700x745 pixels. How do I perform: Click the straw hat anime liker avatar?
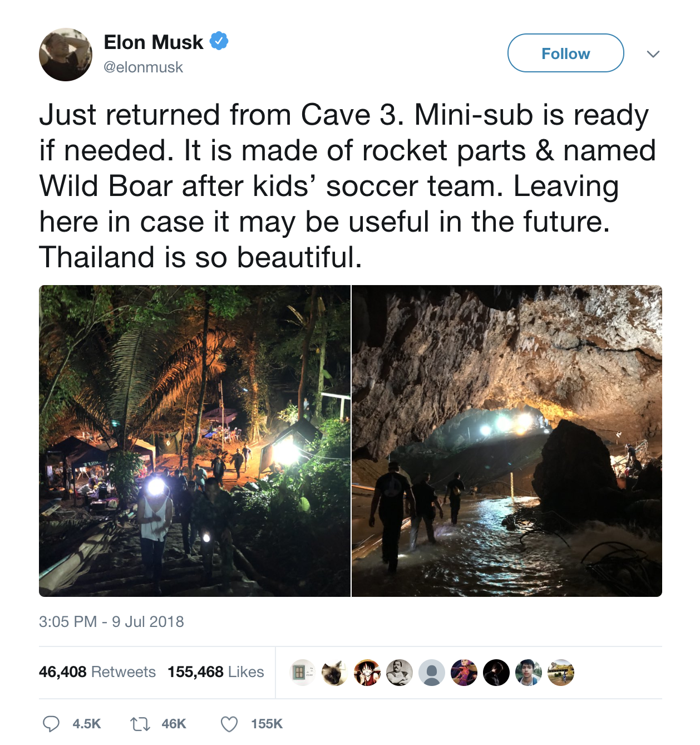pyautogui.click(x=367, y=673)
